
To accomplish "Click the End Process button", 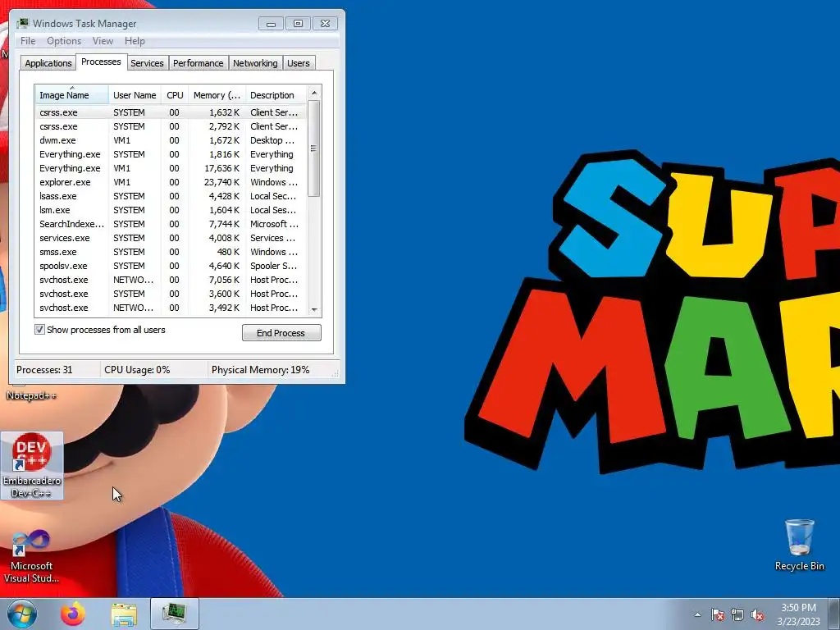I will coord(281,333).
